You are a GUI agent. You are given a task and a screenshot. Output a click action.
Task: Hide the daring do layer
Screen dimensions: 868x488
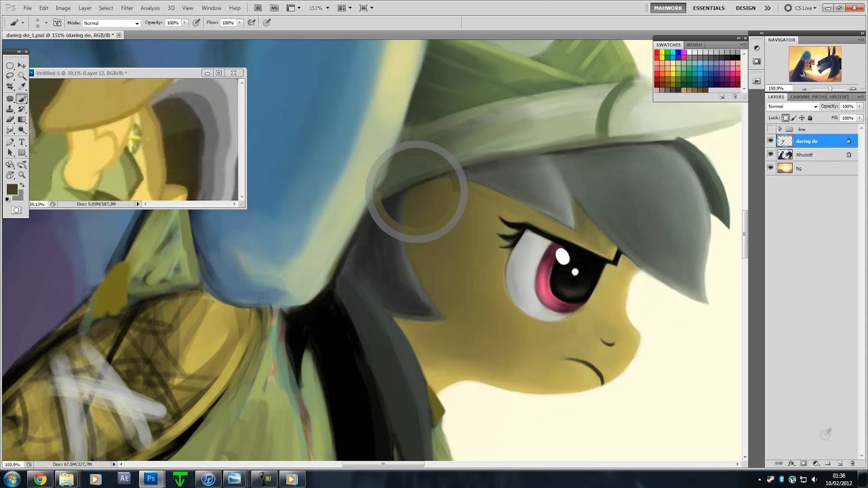(770, 141)
